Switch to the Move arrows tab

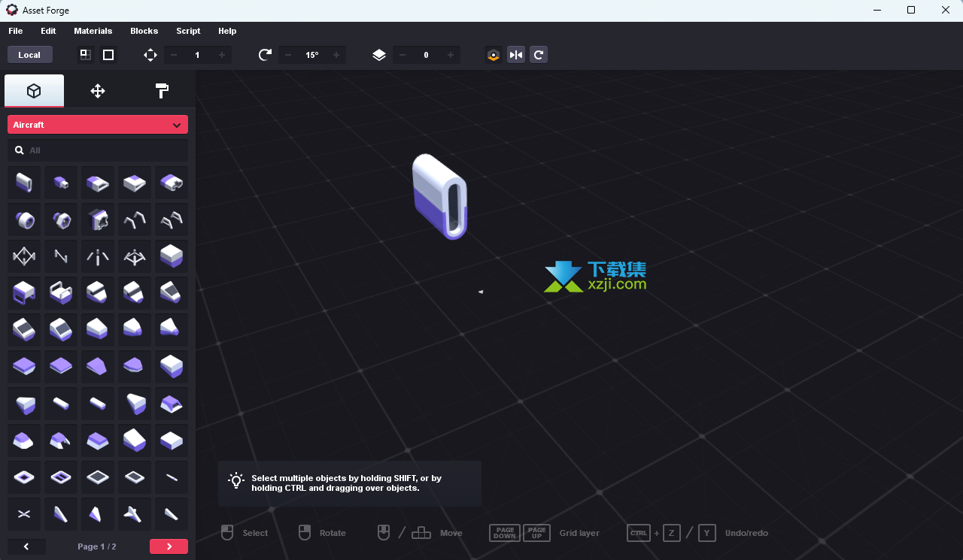click(x=98, y=91)
